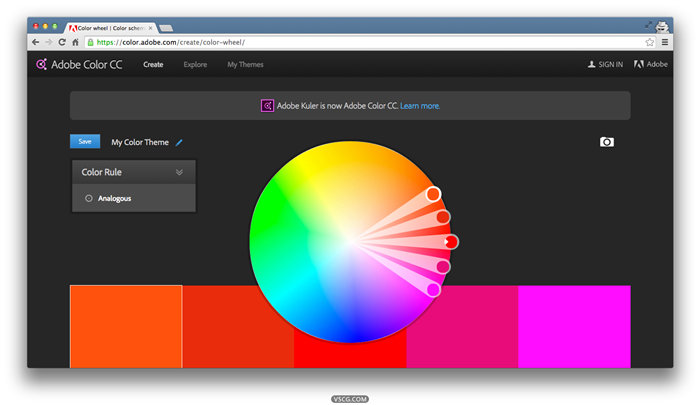Click the pencil edit theme name icon
The height and width of the screenshot is (405, 700).
click(x=179, y=142)
